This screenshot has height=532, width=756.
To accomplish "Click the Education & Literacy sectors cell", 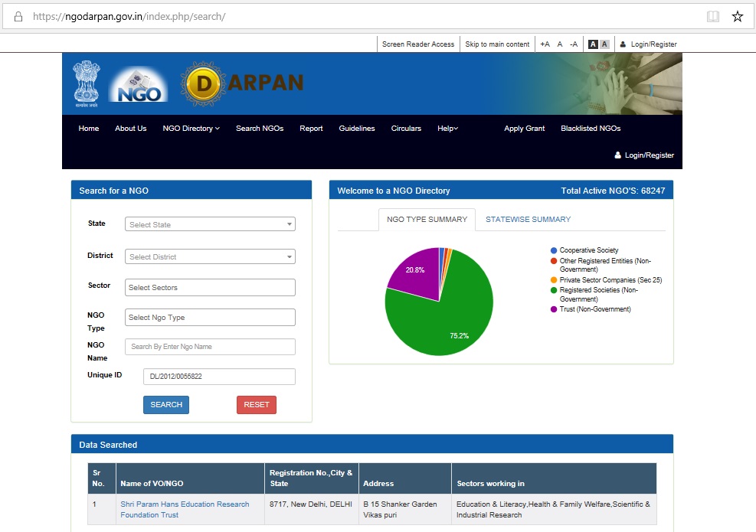I will coord(554,509).
